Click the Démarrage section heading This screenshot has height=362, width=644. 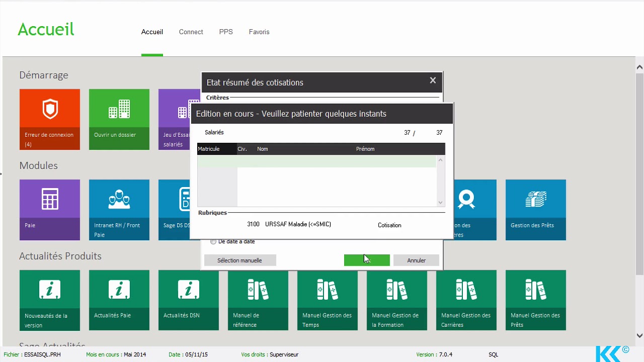(x=44, y=75)
